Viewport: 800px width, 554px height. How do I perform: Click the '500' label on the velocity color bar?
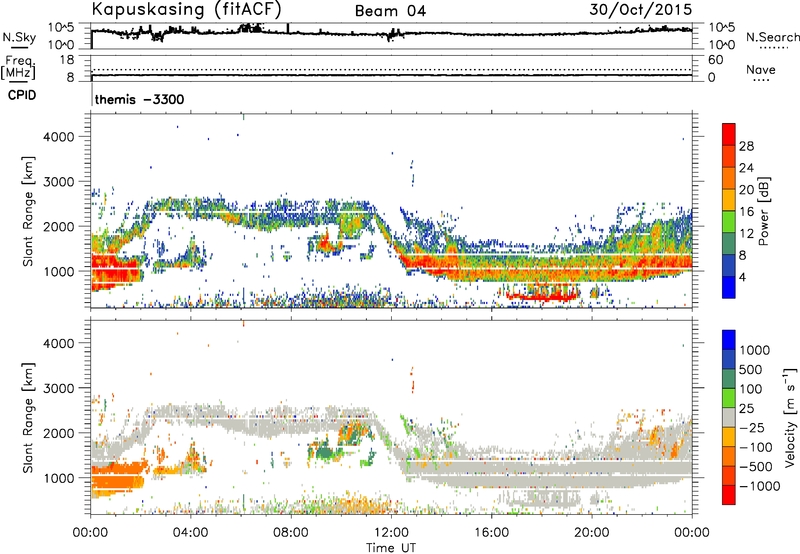pos(751,369)
